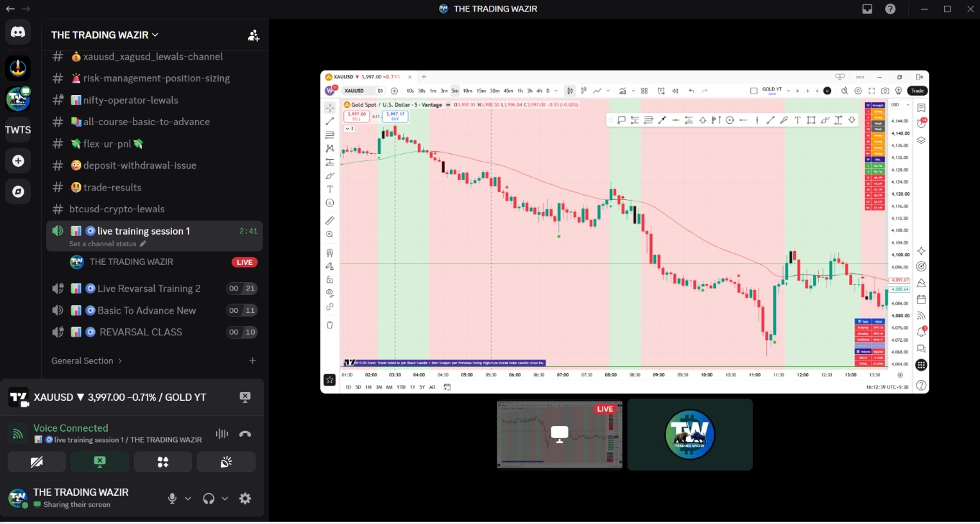
Task: Turn on the camera
Action: [37, 462]
